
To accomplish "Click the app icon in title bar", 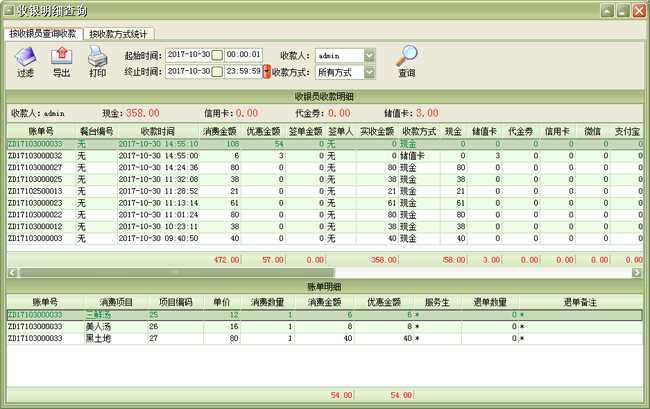I will coord(9,10).
